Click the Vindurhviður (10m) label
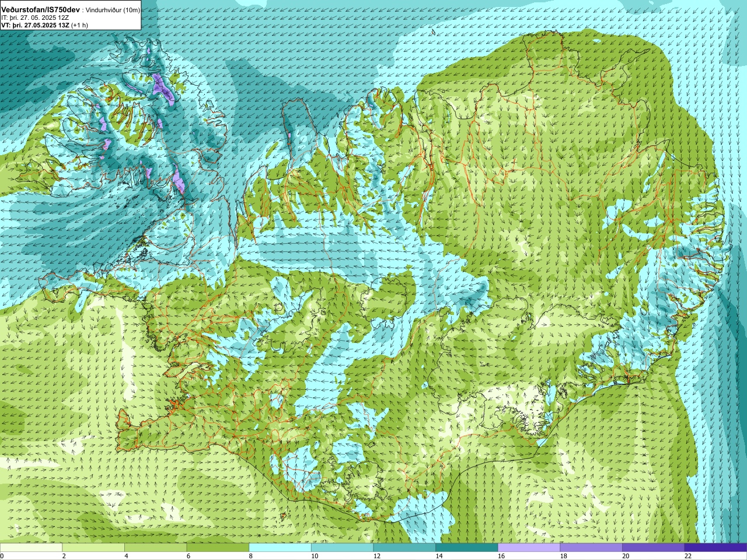 113,10
